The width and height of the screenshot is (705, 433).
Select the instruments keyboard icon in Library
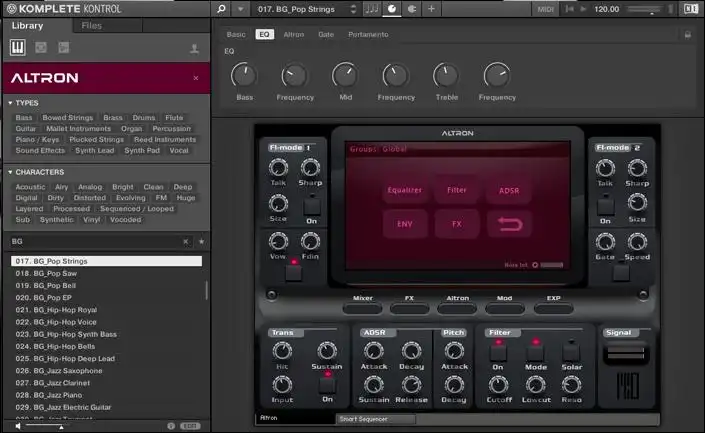click(x=18, y=47)
